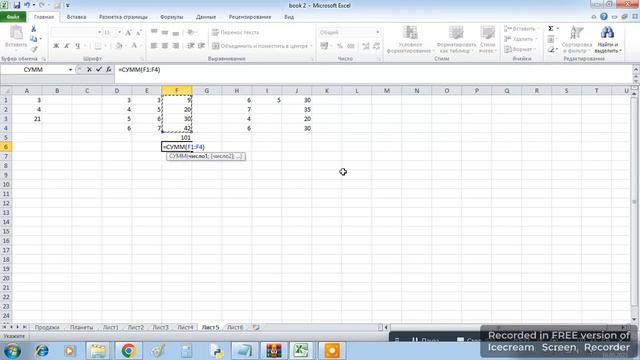The image size is (640, 360).
Task: Click the accounting currency format icon
Action: point(324,46)
